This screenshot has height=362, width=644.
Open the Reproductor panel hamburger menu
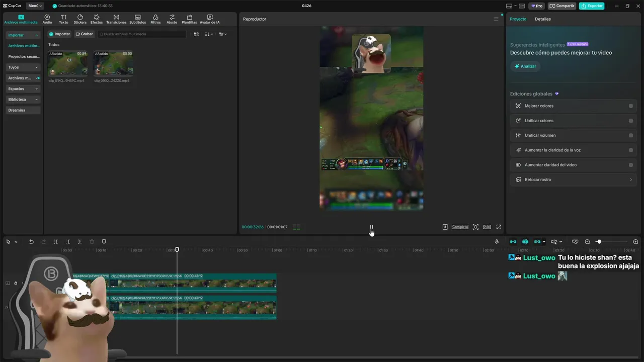click(x=496, y=19)
